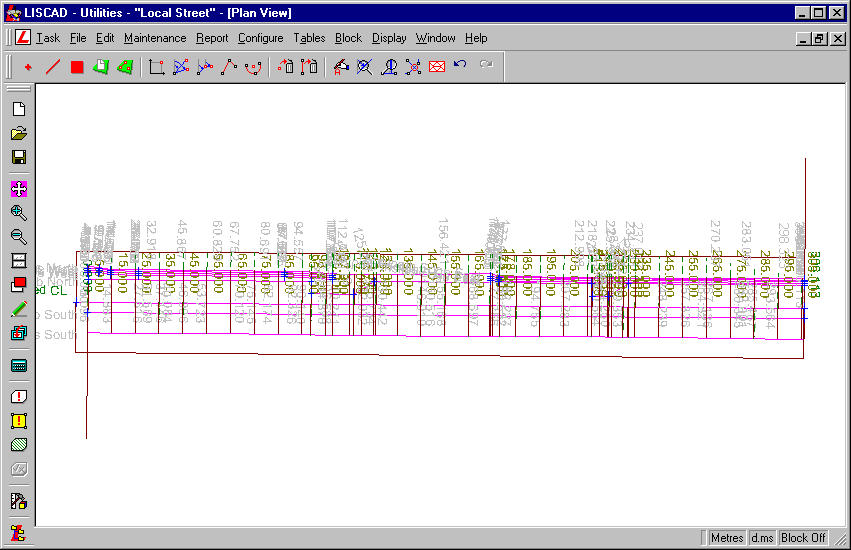Open the Tables menu
The image size is (851, 550).
click(x=309, y=38)
